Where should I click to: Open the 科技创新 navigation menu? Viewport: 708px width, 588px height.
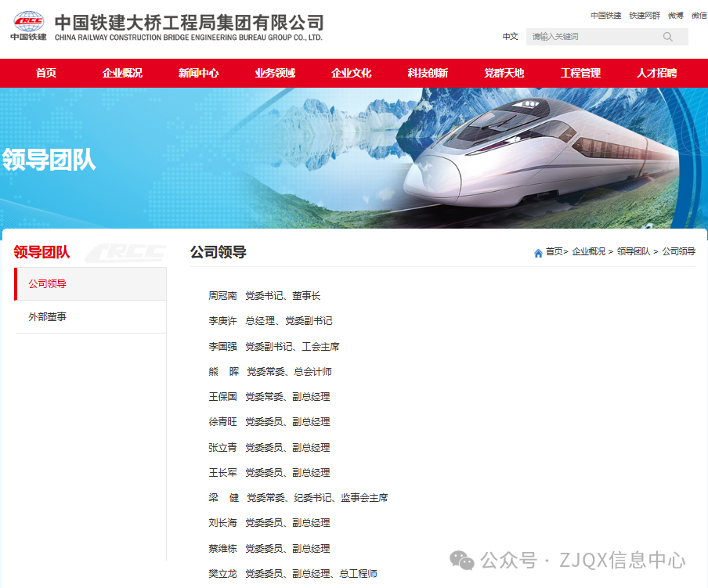(x=428, y=74)
